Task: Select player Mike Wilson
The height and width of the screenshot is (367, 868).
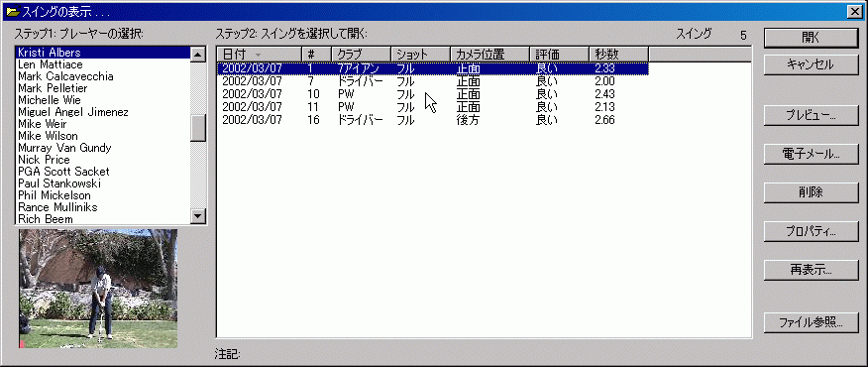Action: (x=102, y=136)
